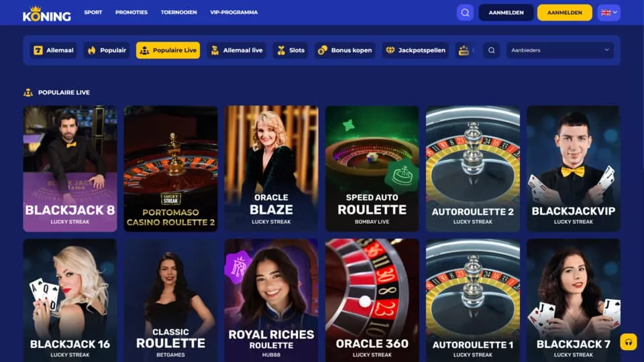
Task: Open the Royal Riches Roulette tile
Action: click(271, 300)
